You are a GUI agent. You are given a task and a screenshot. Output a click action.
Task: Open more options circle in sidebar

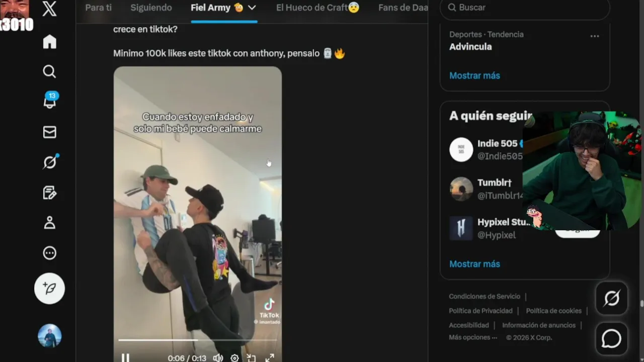click(x=49, y=253)
